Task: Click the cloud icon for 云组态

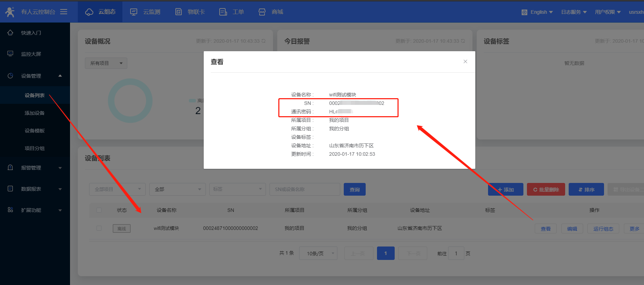Action: [x=89, y=12]
